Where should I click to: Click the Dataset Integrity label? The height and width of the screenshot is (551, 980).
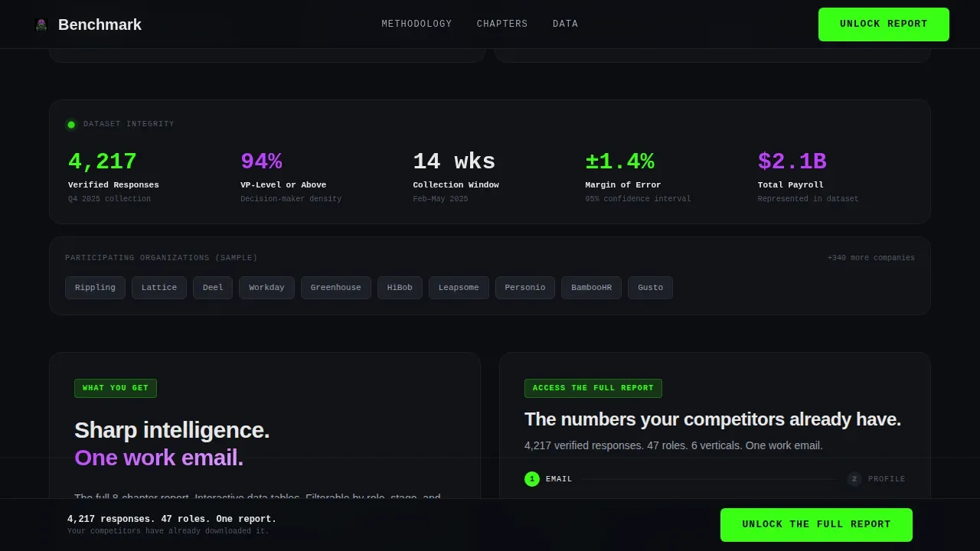[129, 124]
